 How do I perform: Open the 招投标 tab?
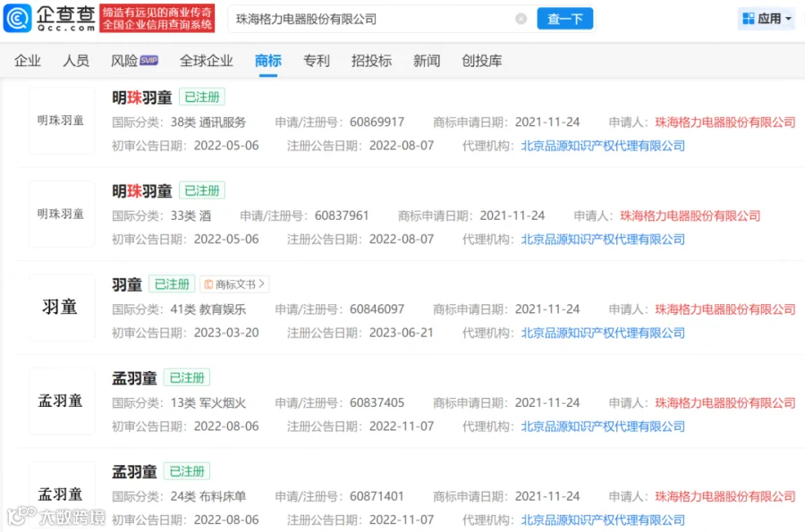(371, 61)
